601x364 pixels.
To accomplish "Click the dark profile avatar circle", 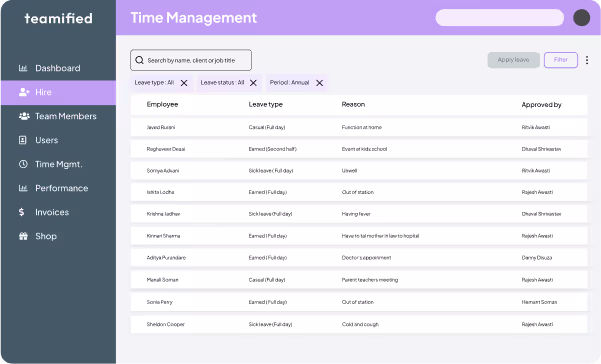I will [581, 18].
